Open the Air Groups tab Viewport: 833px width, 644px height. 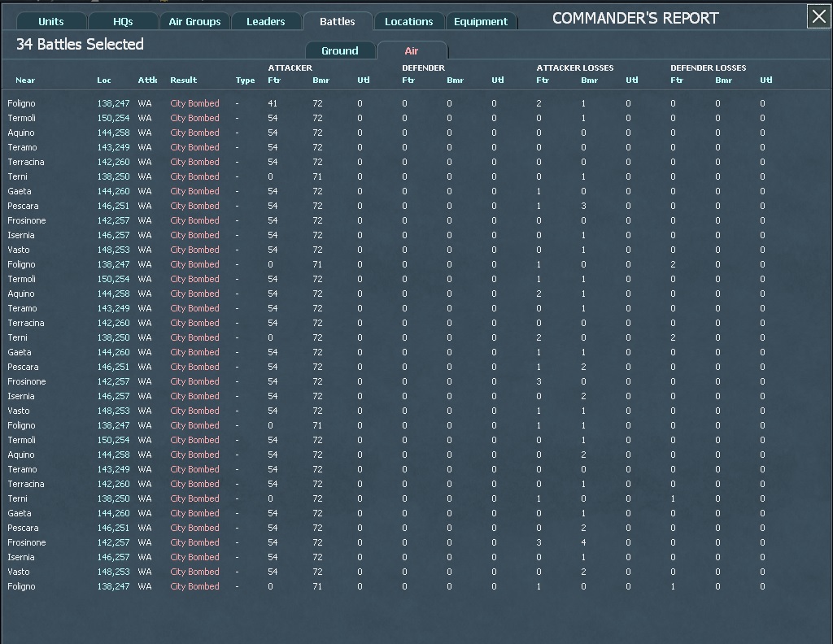point(194,21)
